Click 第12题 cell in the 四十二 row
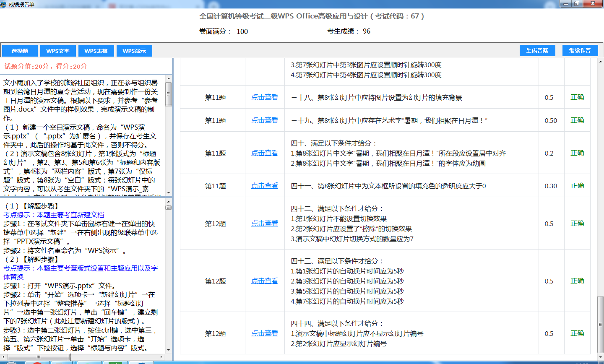The image size is (604, 364). (x=216, y=224)
